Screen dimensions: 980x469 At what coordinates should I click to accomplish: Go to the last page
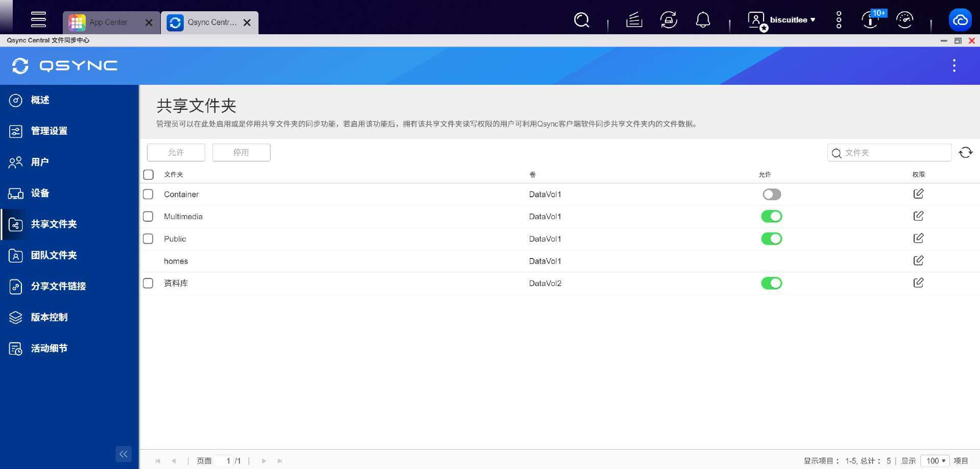pos(280,461)
